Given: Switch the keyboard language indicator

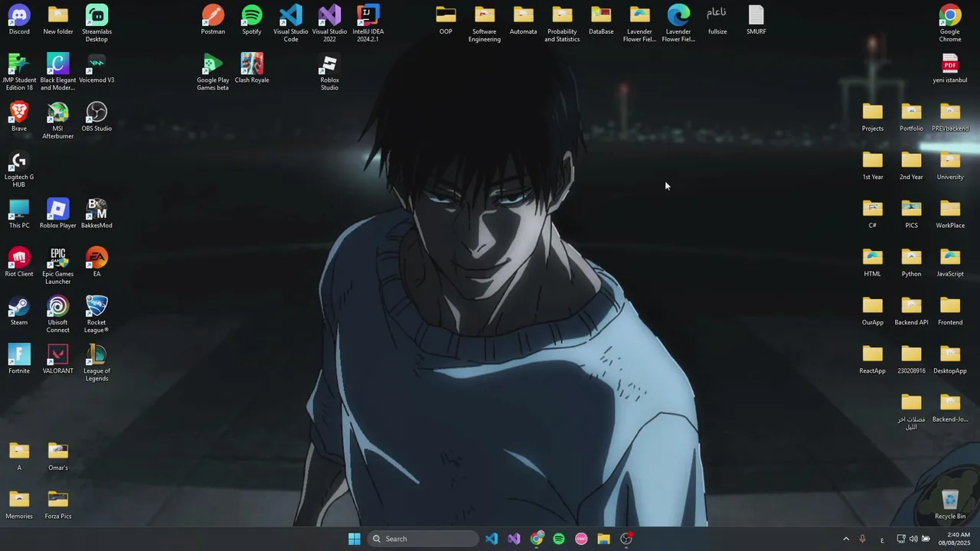Looking at the screenshot, I should coord(882,540).
